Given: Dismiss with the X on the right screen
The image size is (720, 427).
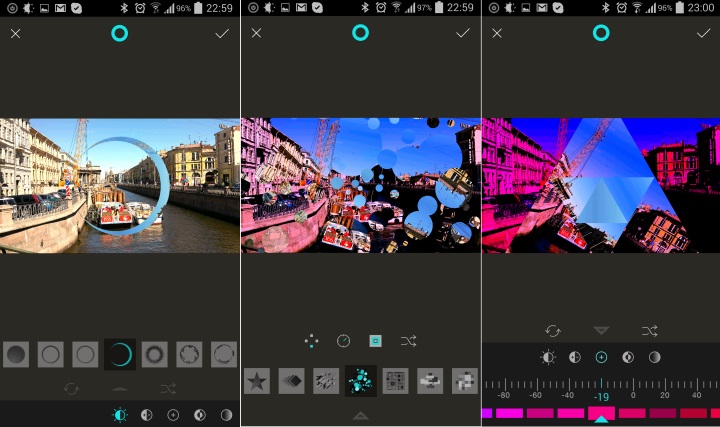Looking at the screenshot, I should (x=497, y=33).
